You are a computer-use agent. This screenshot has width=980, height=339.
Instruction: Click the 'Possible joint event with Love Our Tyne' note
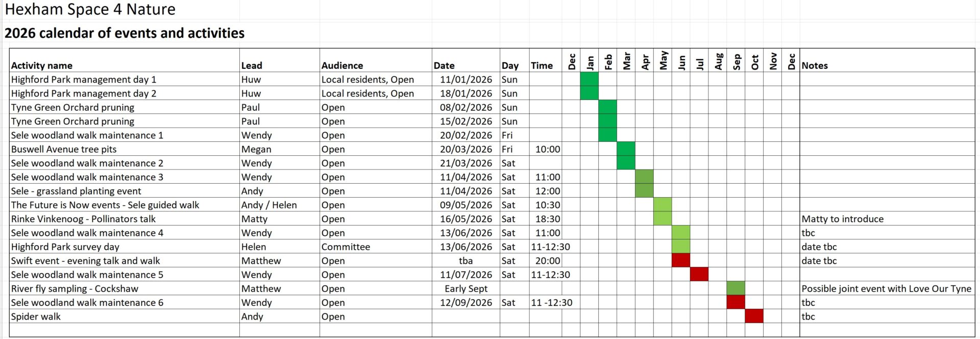887,288
